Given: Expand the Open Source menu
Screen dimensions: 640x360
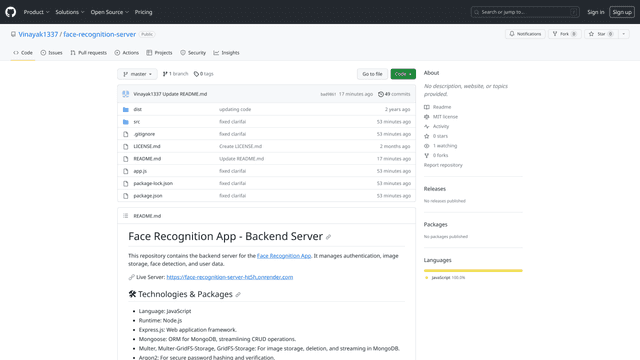Looking at the screenshot, I should pos(109,12).
